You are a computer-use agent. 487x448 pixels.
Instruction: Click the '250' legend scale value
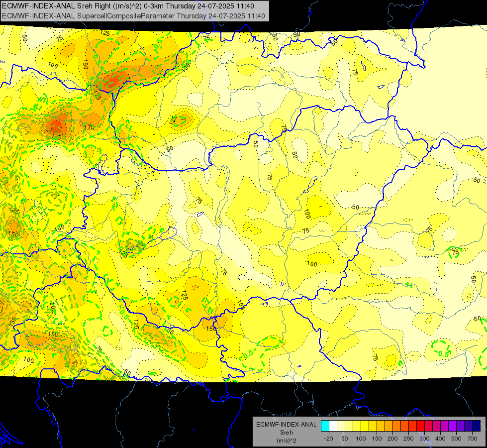(408, 439)
